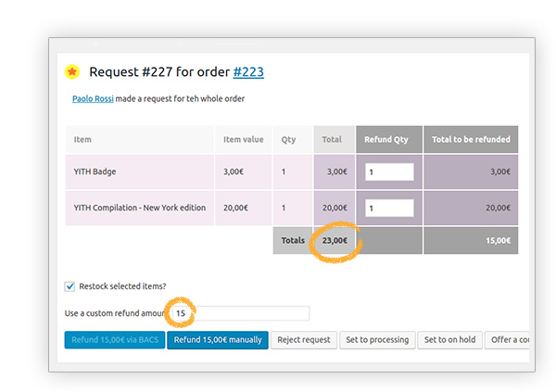Click the Item value column header
Viewport: 556px width, 392px height.
(x=243, y=140)
